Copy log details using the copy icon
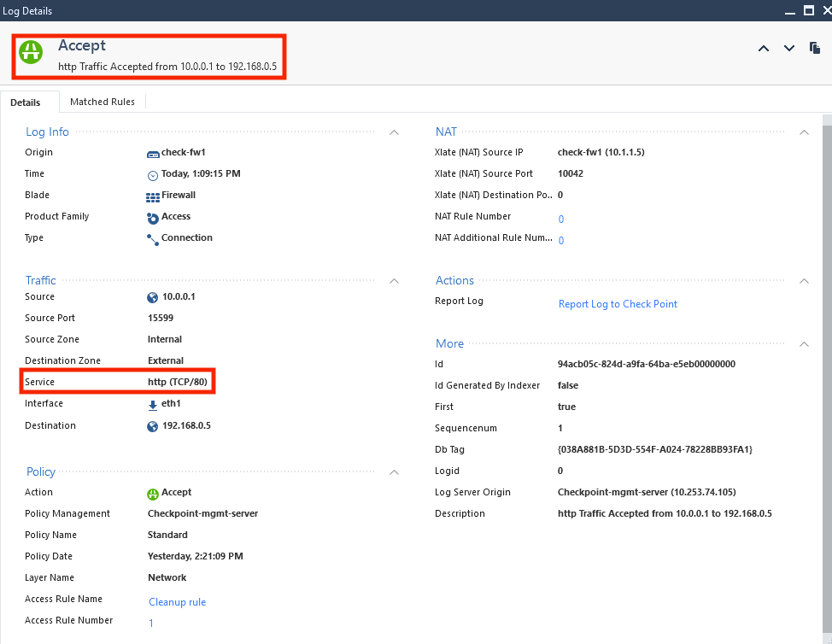The image size is (832, 644). point(815,49)
